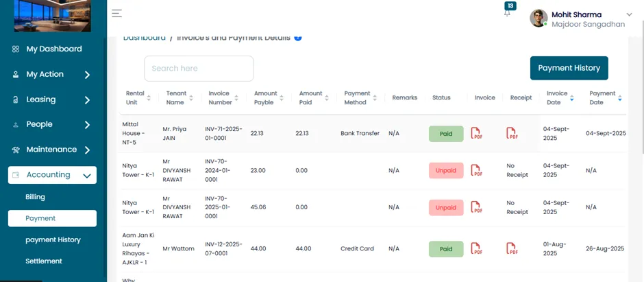Click the People sidebar icon
The width and height of the screenshot is (644, 282).
point(16,125)
